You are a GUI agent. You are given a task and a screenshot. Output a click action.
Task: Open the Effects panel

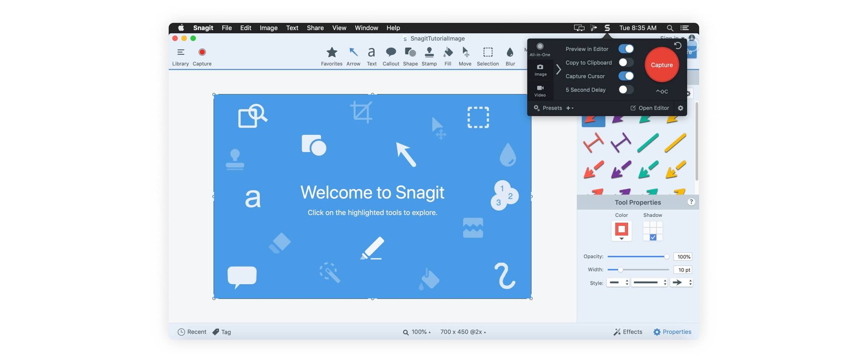628,332
